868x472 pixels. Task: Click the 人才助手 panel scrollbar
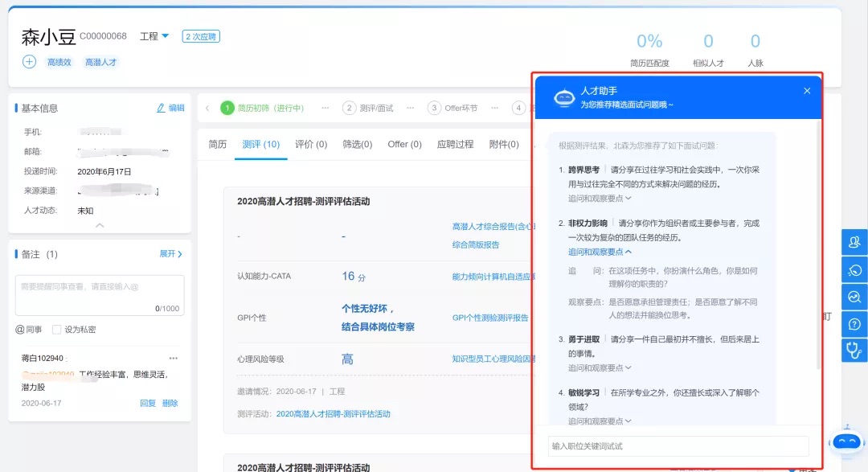818,241
